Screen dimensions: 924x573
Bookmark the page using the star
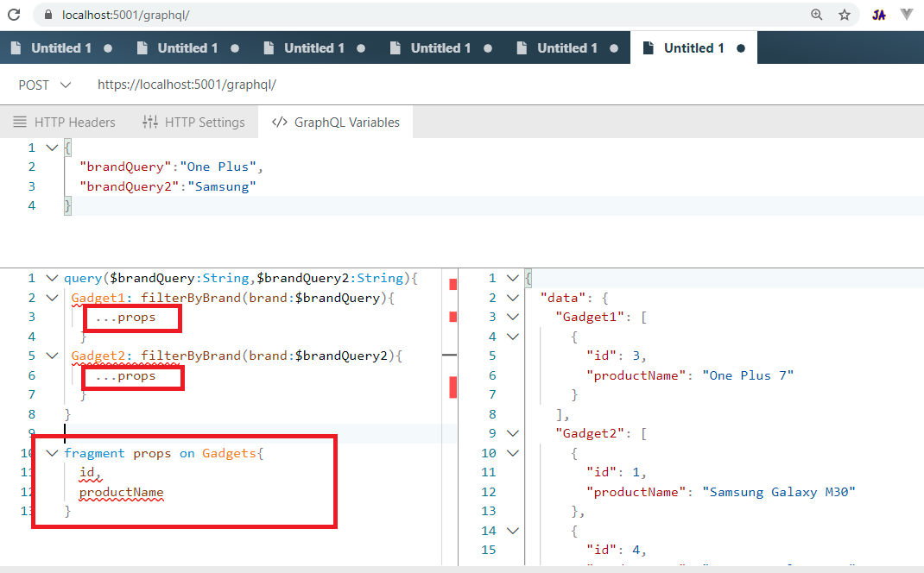[845, 15]
